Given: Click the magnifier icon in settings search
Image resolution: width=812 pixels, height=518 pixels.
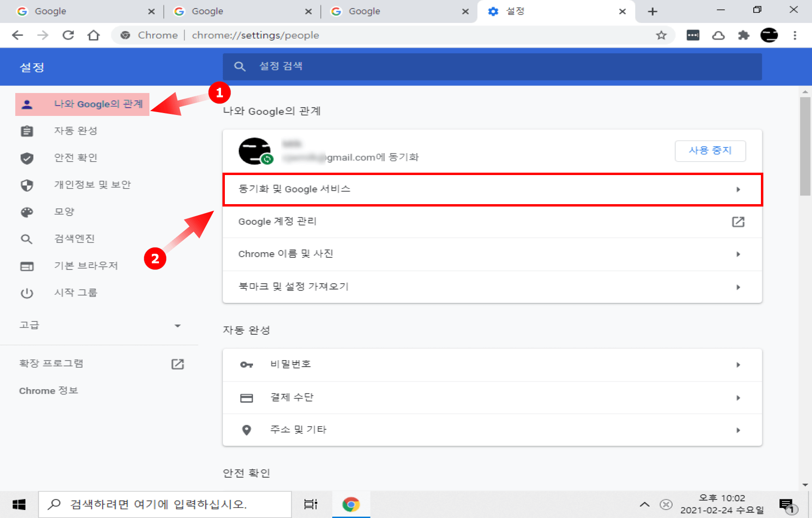Looking at the screenshot, I should pyautogui.click(x=240, y=67).
